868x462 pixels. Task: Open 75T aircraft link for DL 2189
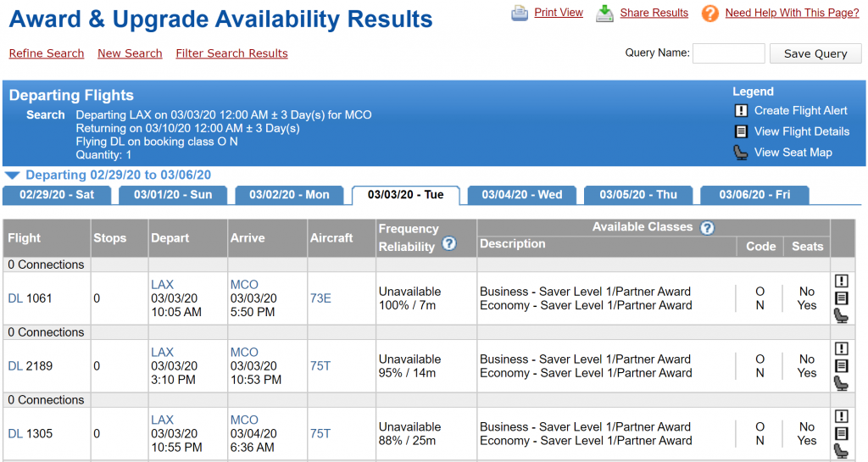click(320, 366)
